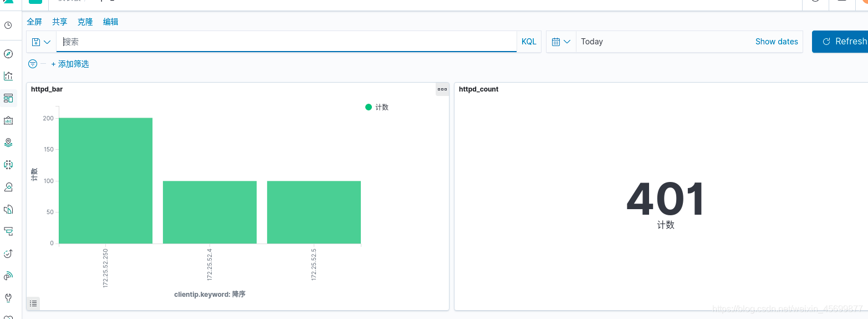Viewport: 868px width, 319px height.
Task: Open Visualize chart icon in sidebar
Action: (8, 76)
